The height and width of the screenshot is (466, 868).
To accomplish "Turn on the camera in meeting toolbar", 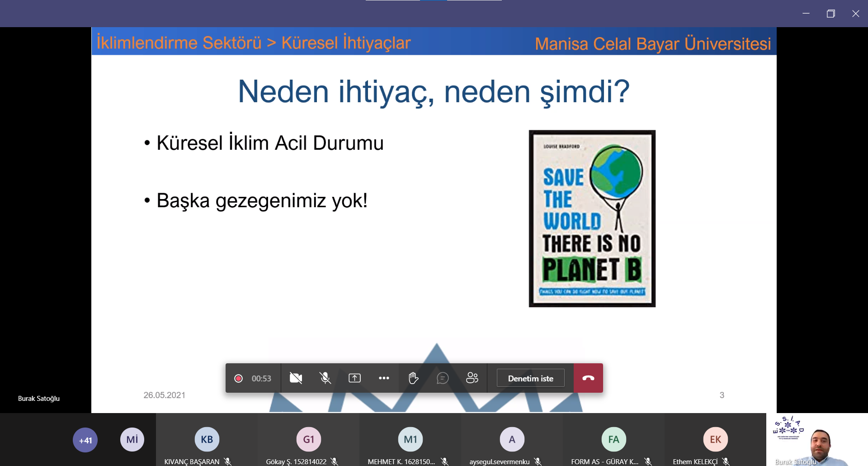I will [x=296, y=378].
